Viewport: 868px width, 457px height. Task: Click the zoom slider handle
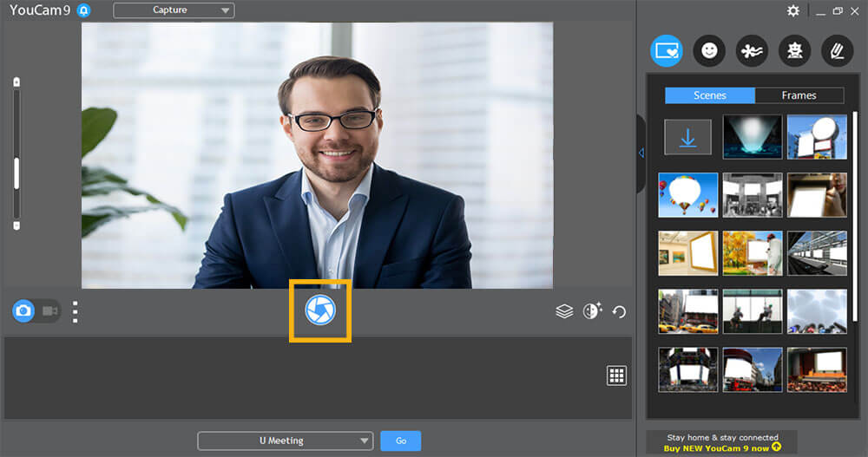coord(16,173)
